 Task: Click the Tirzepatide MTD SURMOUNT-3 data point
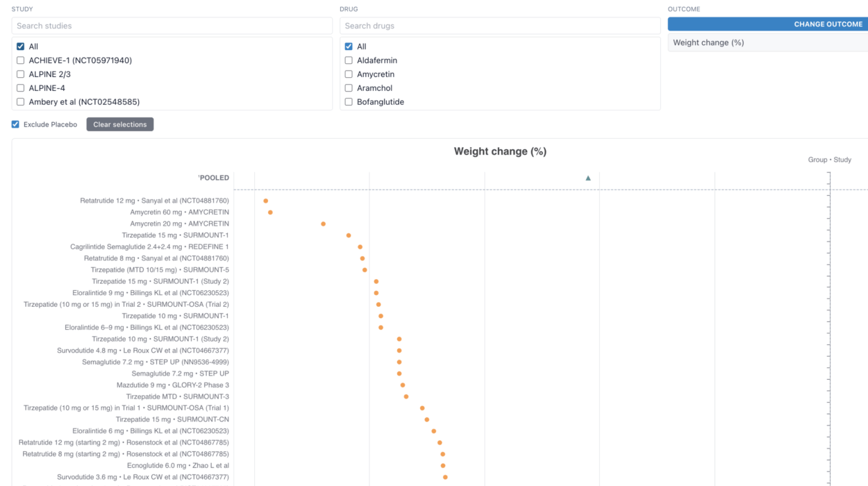(406, 396)
